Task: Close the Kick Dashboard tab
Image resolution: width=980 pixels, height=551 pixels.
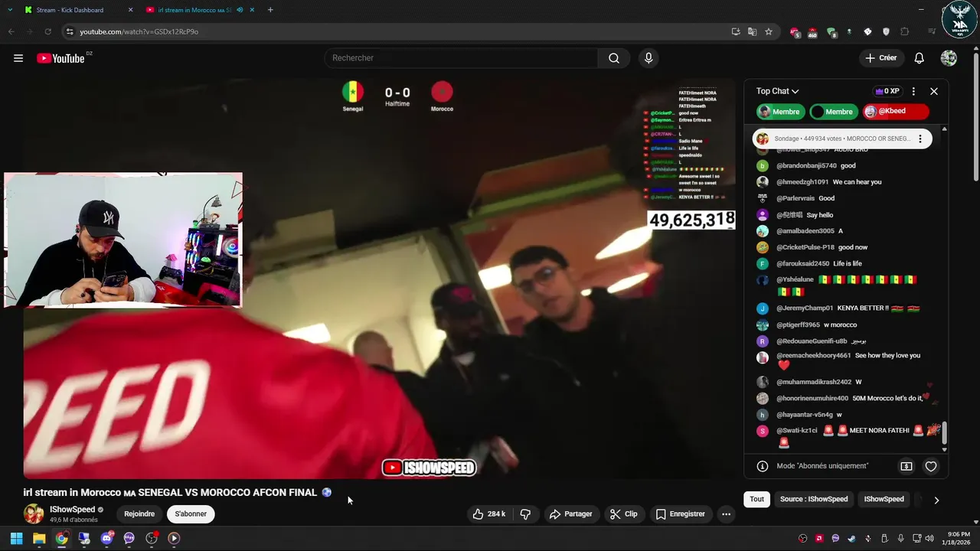Action: tap(130, 10)
